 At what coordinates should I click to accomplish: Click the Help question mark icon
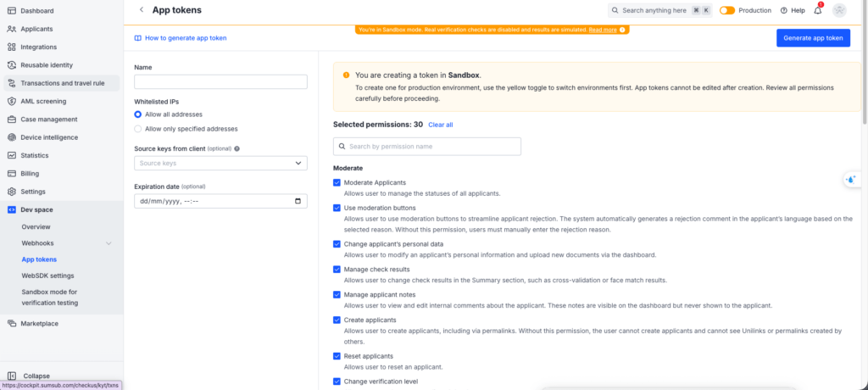(x=784, y=10)
